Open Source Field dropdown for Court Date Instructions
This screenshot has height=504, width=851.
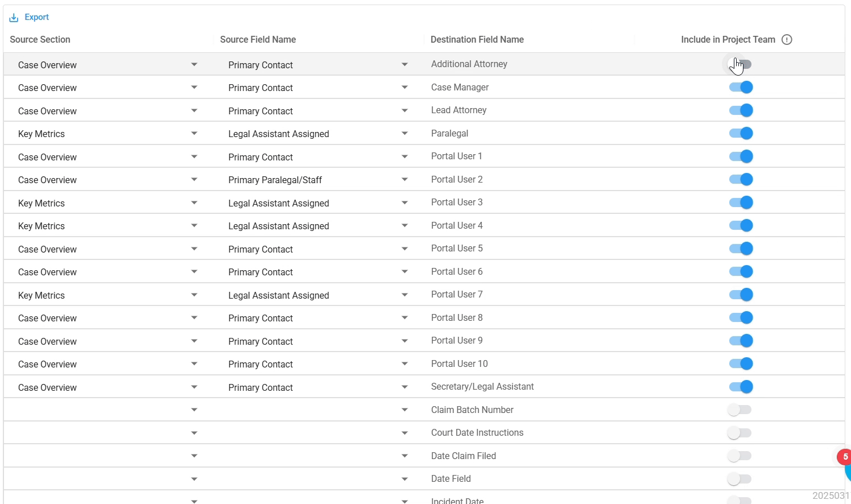click(x=404, y=433)
